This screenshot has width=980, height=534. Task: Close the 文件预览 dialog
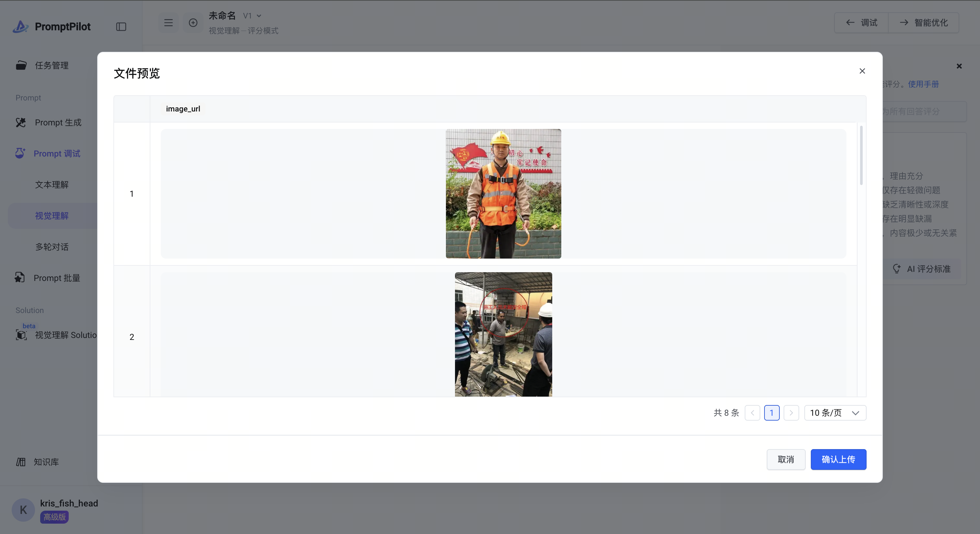tap(862, 71)
